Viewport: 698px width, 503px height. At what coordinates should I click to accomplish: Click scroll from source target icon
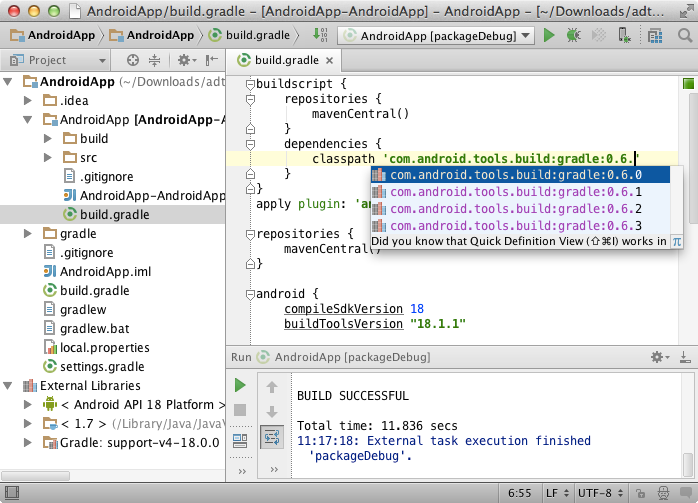tap(134, 60)
